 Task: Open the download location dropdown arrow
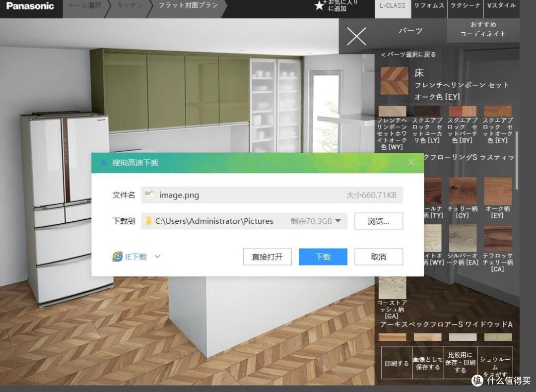coord(338,221)
